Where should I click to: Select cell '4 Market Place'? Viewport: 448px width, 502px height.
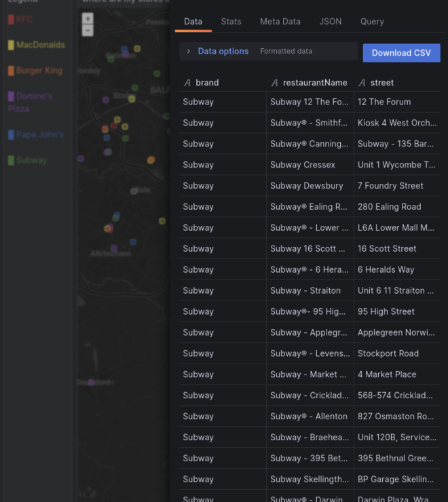[397, 374]
